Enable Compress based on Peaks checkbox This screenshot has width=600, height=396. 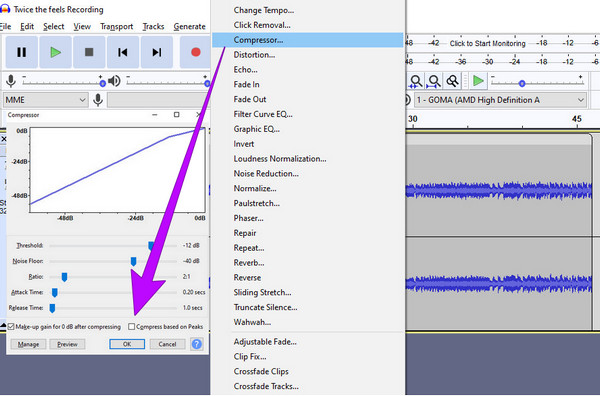tap(132, 326)
